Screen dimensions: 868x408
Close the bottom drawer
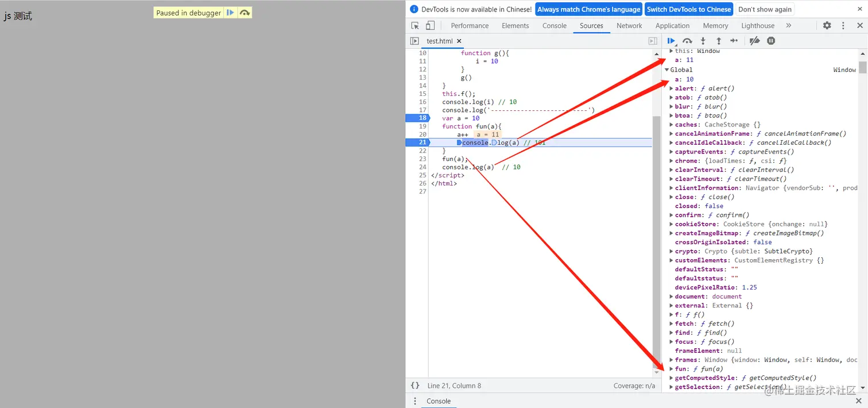(859, 401)
